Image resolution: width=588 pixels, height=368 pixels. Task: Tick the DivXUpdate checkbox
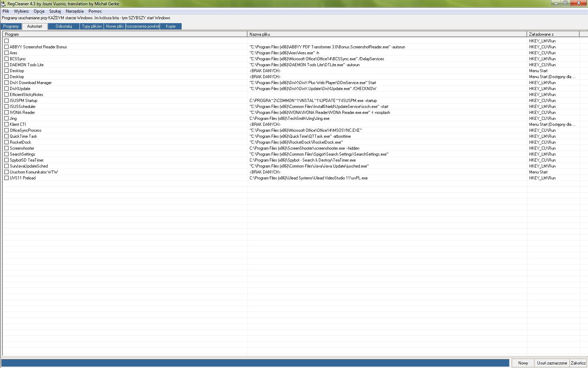(x=6, y=89)
